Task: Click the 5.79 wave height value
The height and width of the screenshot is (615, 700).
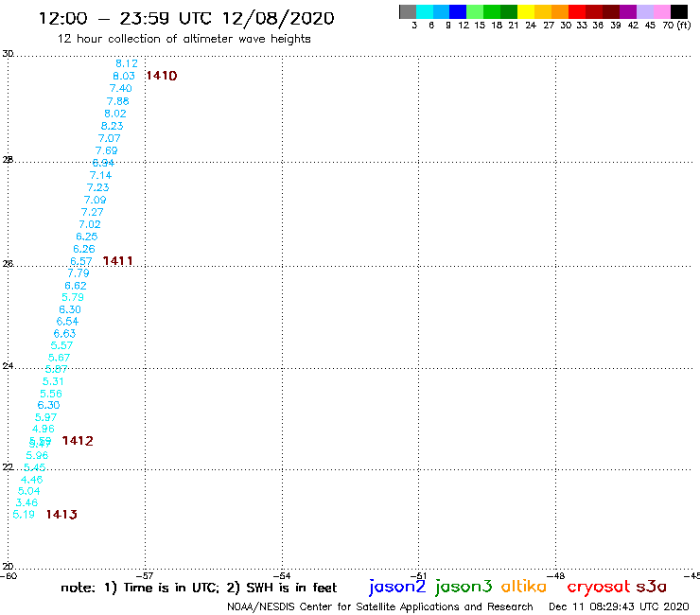Action: 73,297
